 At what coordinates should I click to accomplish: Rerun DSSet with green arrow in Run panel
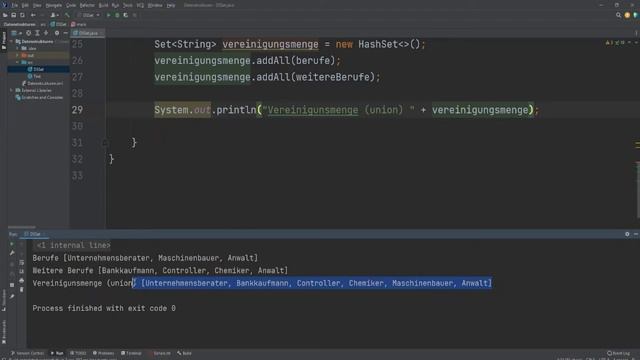pos(12,244)
